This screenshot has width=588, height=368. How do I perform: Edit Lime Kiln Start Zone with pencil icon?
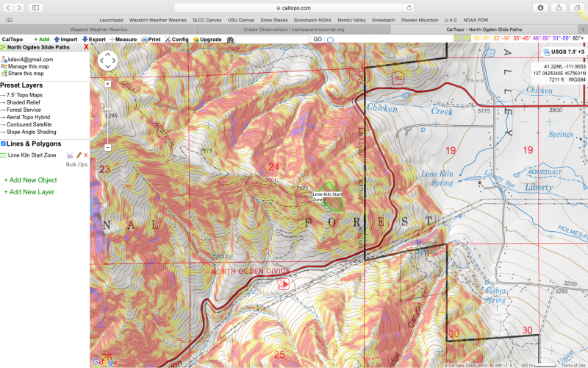(79, 155)
